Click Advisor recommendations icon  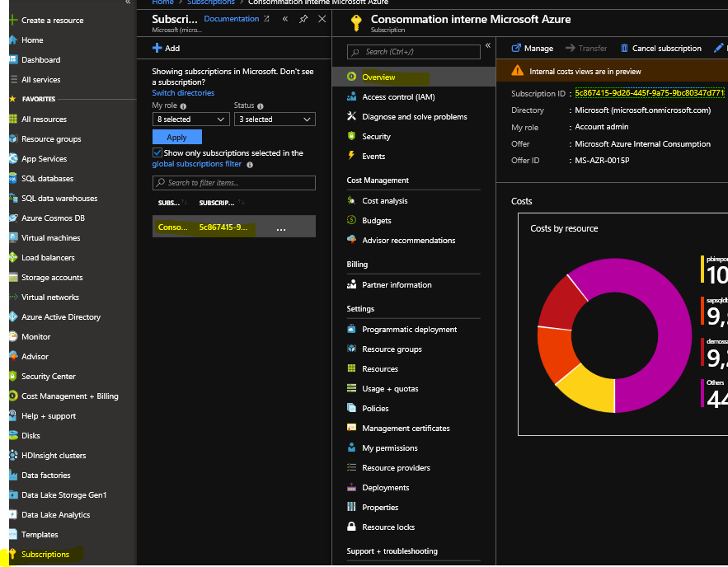(x=351, y=240)
